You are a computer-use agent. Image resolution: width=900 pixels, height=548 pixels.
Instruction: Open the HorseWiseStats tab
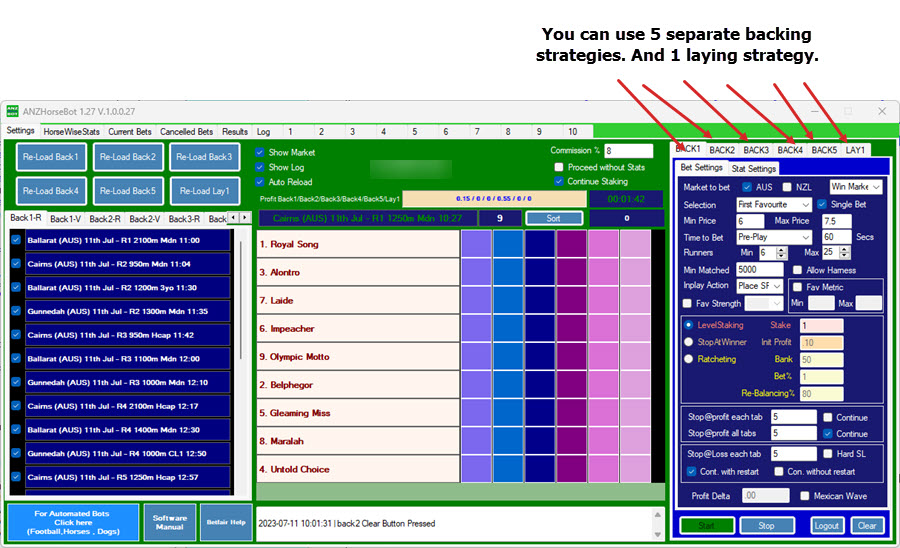click(x=71, y=131)
